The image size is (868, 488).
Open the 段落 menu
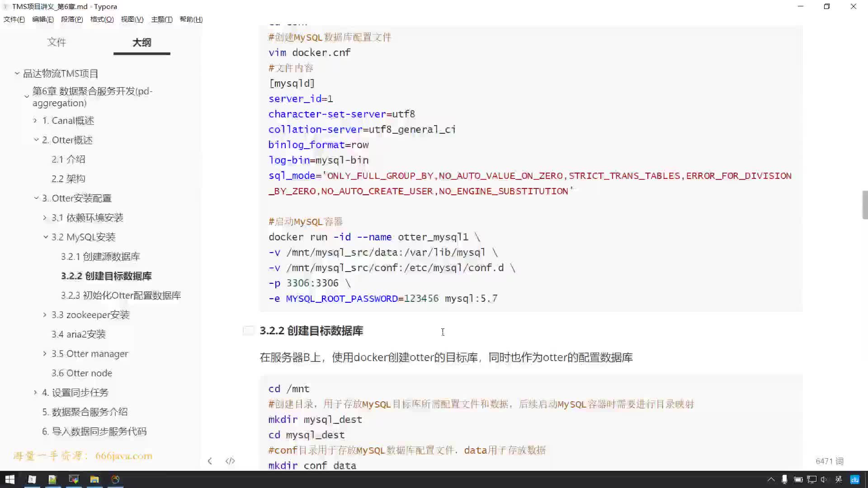pos(72,19)
